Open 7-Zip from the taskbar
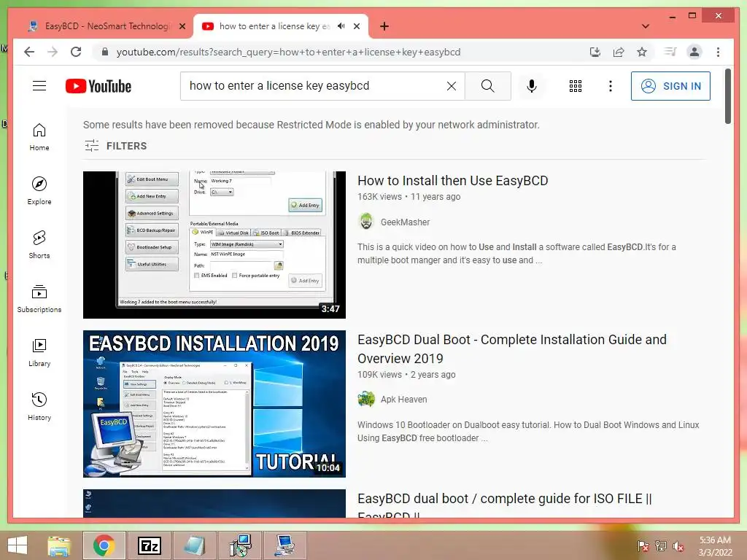 tap(150, 545)
